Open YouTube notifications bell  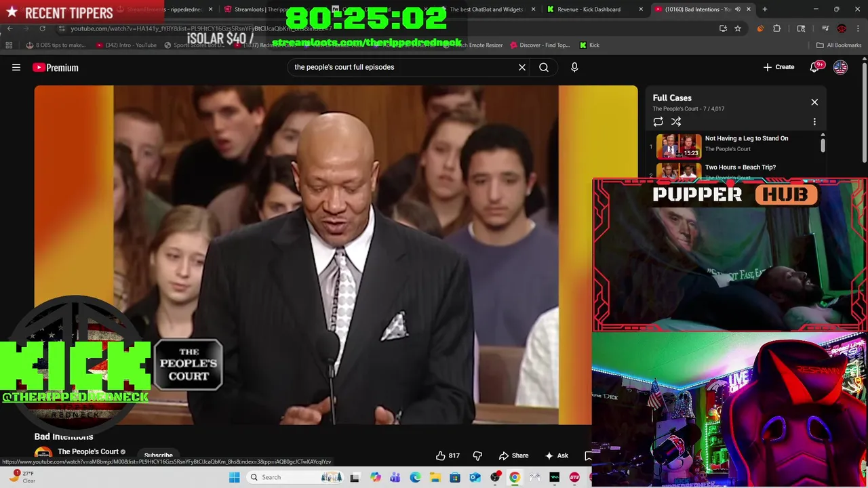(x=815, y=67)
